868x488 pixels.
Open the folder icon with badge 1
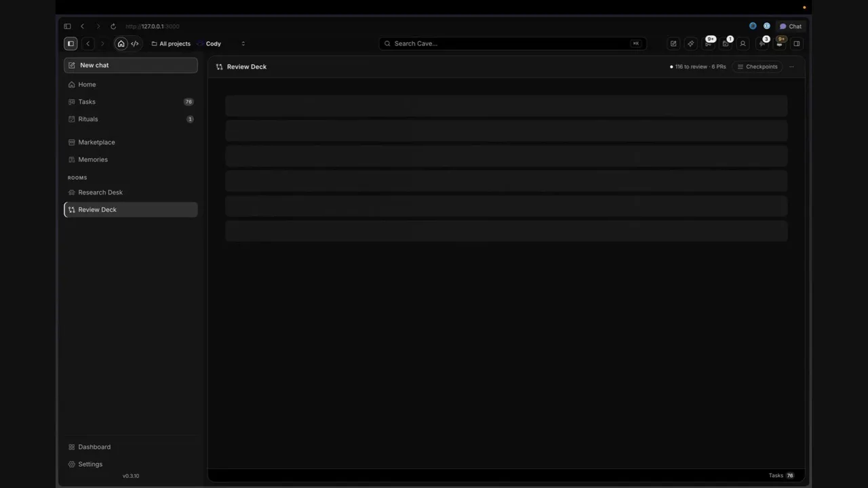tap(726, 43)
